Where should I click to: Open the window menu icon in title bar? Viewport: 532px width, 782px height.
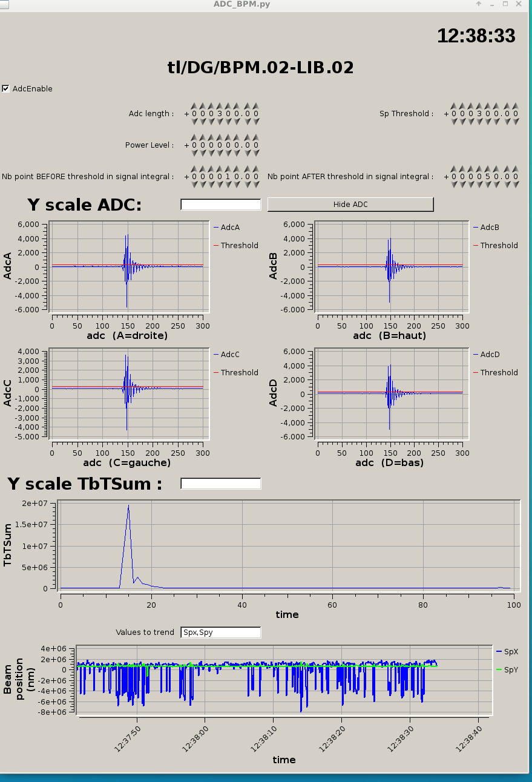pyautogui.click(x=5, y=4)
